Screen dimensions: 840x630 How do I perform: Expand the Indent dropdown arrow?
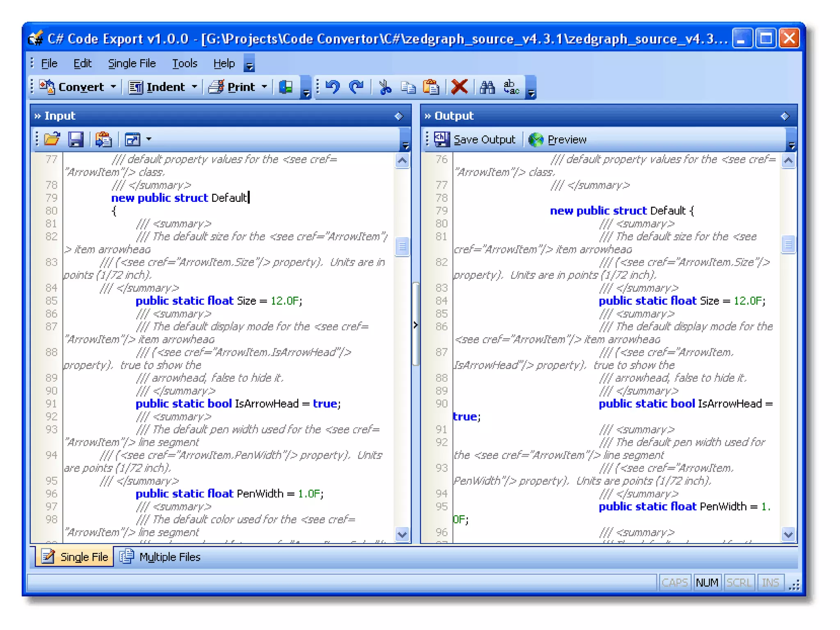[194, 87]
